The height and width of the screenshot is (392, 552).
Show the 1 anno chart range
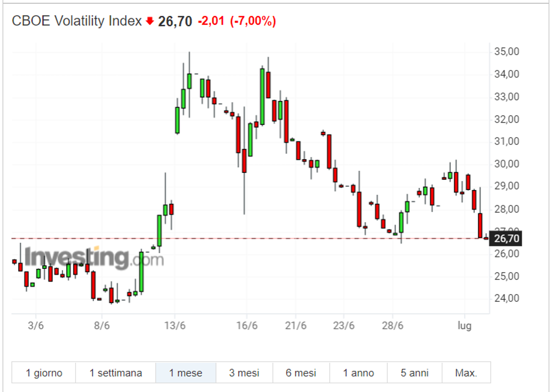(358, 373)
